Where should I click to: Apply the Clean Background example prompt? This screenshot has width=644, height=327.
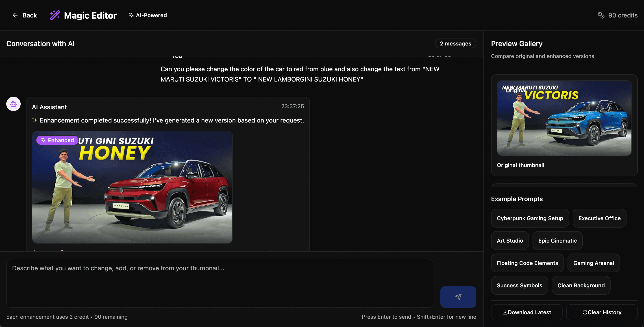coord(581,285)
